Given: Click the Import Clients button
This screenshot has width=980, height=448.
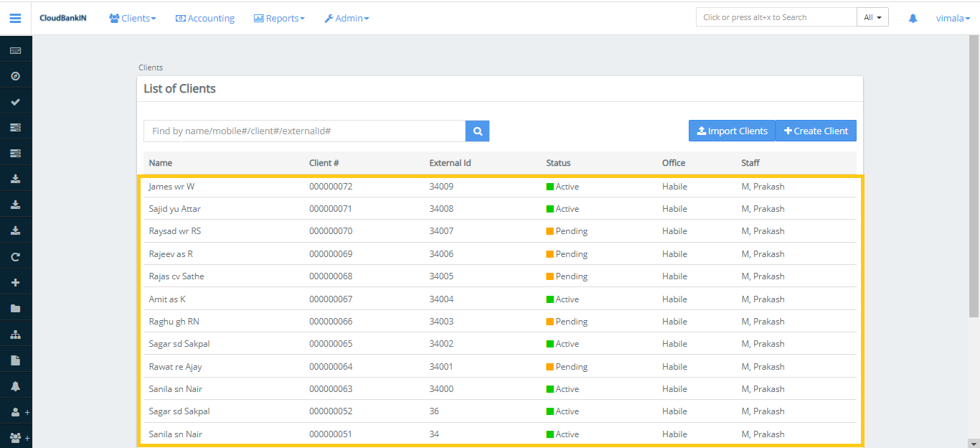Looking at the screenshot, I should 732,131.
